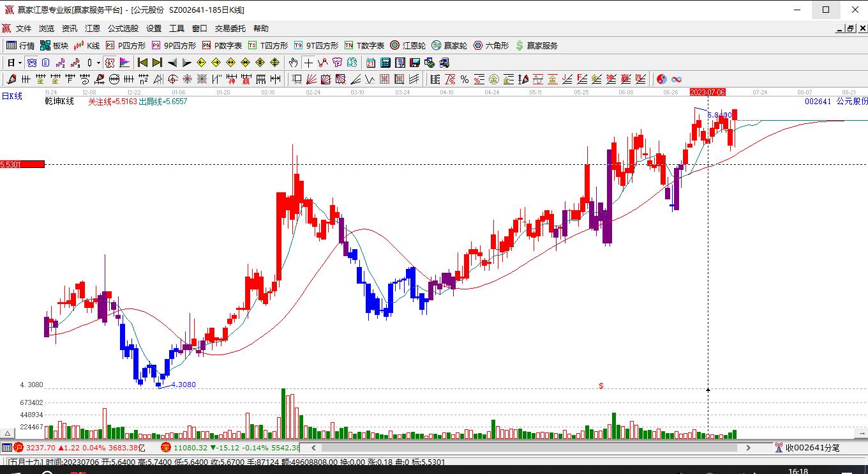This screenshot has width=868, height=474.
Task: Click the horizontal scrollbar right arrow
Action: tap(749, 448)
